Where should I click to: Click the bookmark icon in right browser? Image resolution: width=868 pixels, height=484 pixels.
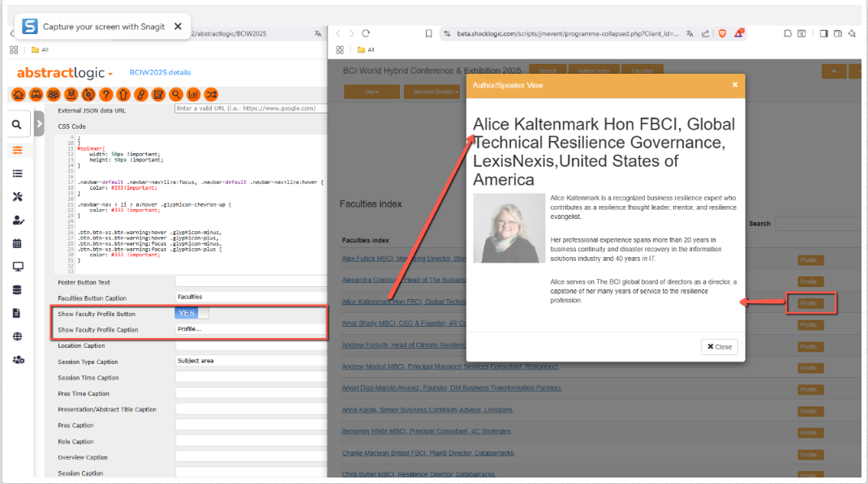point(428,34)
